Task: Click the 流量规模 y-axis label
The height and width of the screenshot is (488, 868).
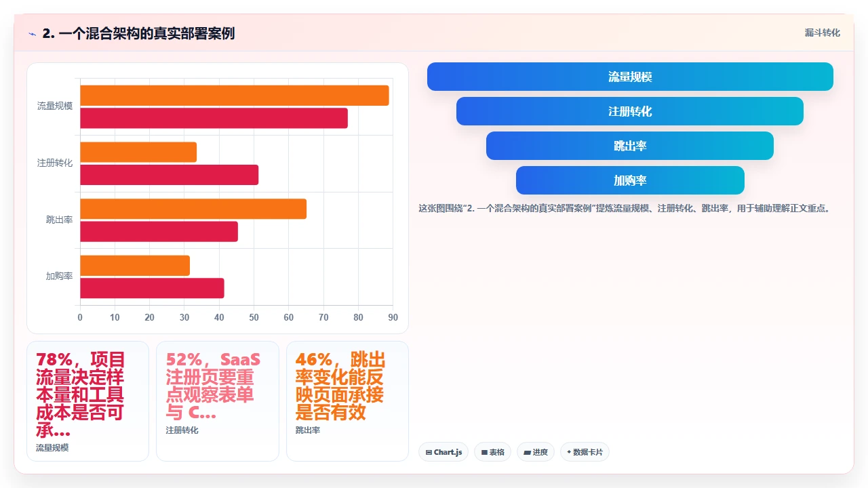Action: coord(55,106)
